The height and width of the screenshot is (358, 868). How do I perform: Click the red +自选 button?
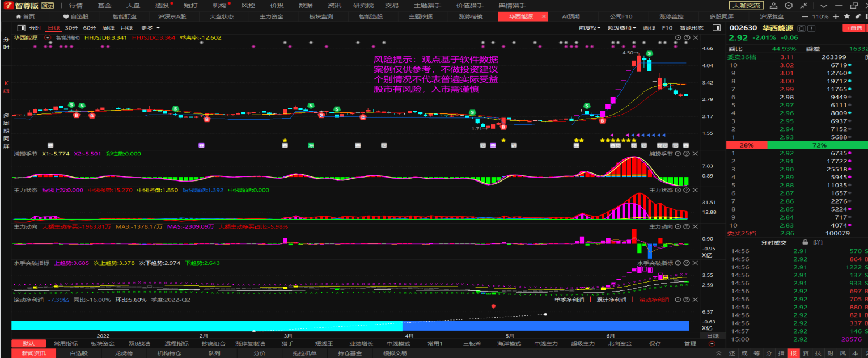853,28
